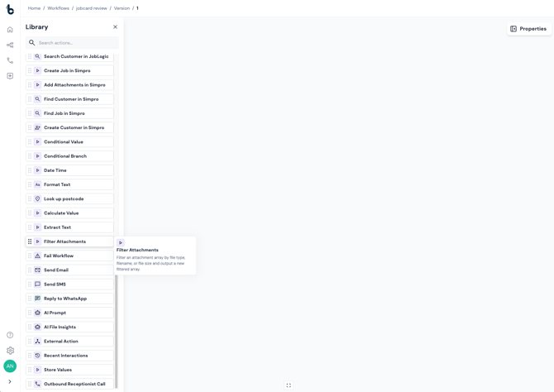Click the AN user avatar
Viewport: 554px width, 392px height.
(x=10, y=366)
